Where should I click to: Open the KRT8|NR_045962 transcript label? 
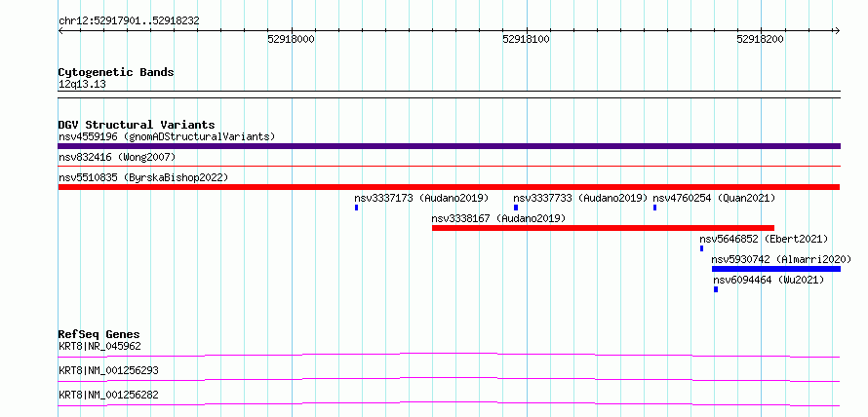[x=99, y=347]
